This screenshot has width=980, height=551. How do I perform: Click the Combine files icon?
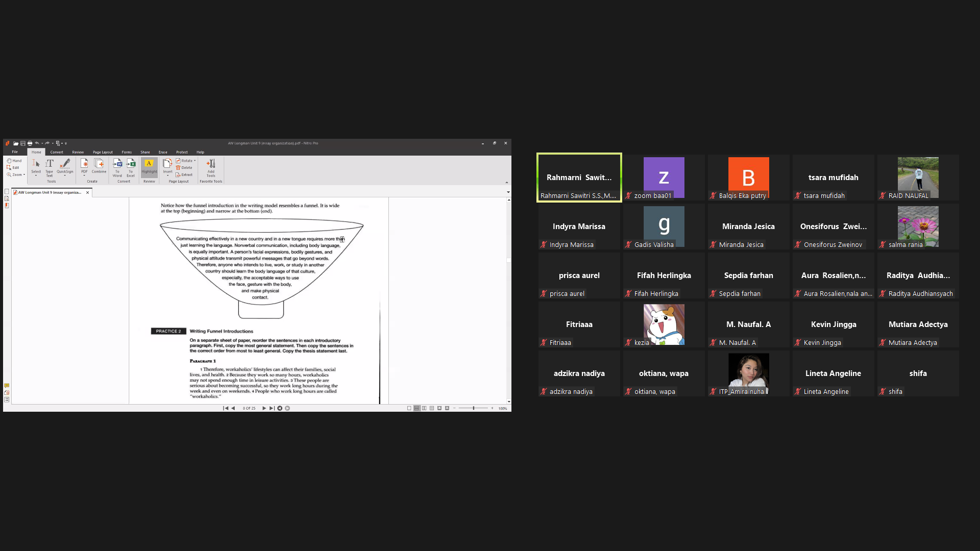(99, 166)
